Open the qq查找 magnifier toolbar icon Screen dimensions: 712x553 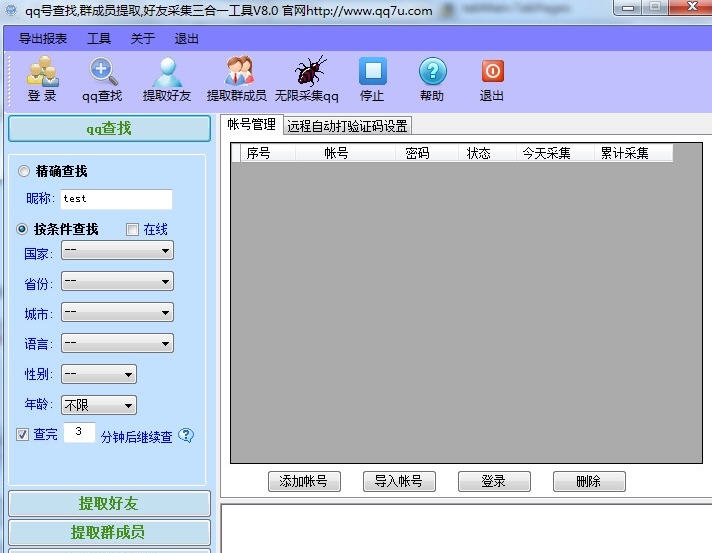(x=102, y=79)
